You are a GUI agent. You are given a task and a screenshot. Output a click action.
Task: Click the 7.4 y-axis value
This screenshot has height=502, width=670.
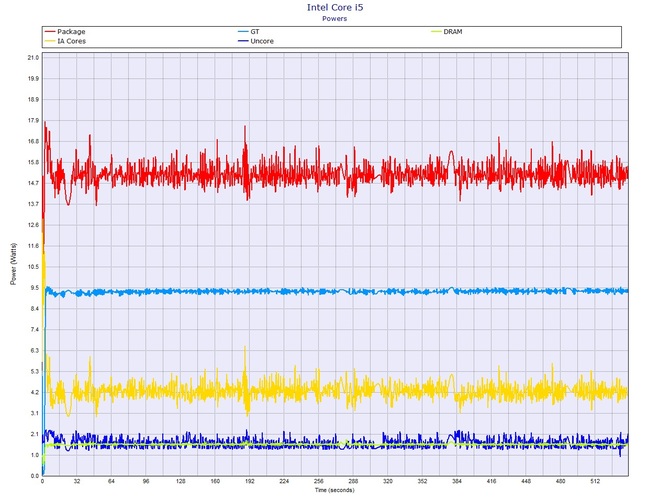tap(34, 330)
